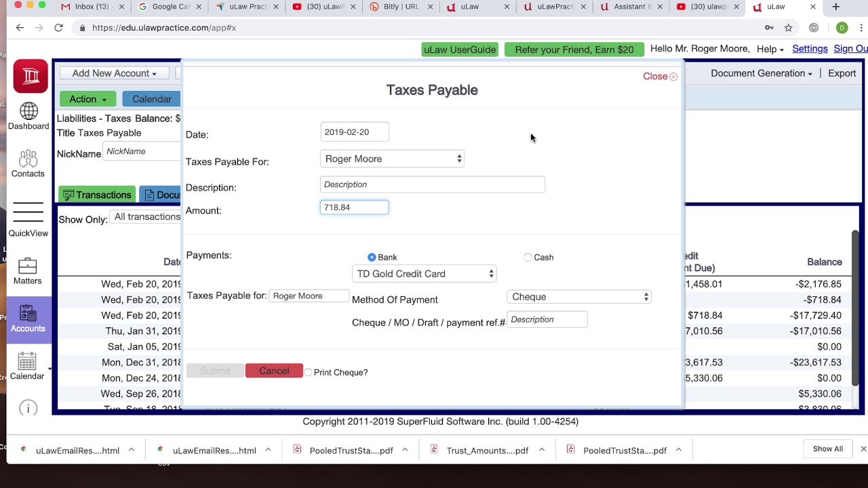Expand the Trust_Amounts pdf download options
The width and height of the screenshot is (868, 488).
click(x=541, y=449)
